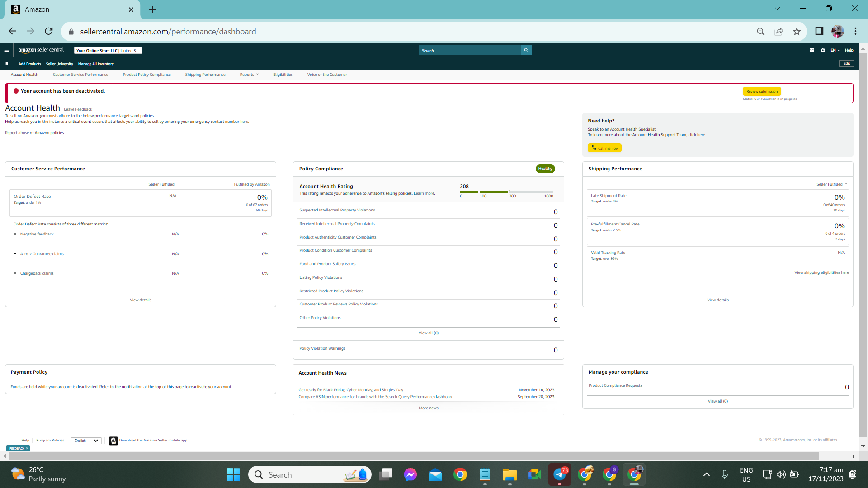This screenshot has height=488, width=868.
Task: Open Telegram from the taskbar
Action: coord(560,474)
